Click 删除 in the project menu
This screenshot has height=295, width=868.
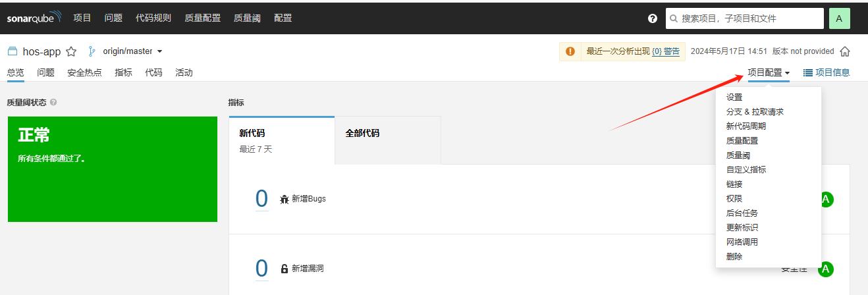point(734,257)
